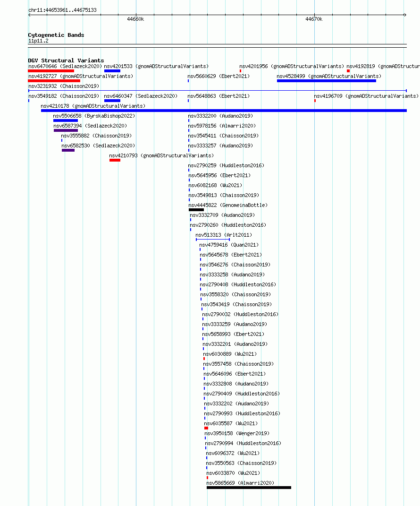This screenshot has width=420, height=506.
Task: Click nsv4192727 gnomAD variant label
Action: [x=81, y=76]
